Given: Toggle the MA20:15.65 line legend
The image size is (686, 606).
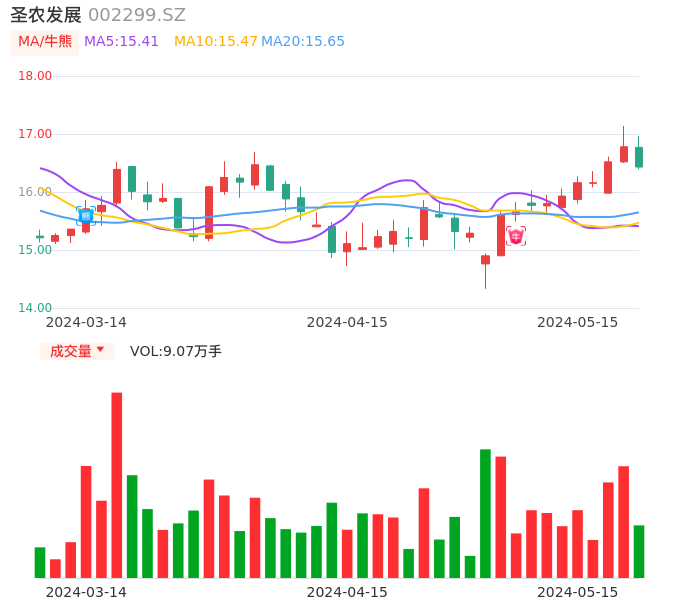Looking at the screenshot, I should click(302, 42).
